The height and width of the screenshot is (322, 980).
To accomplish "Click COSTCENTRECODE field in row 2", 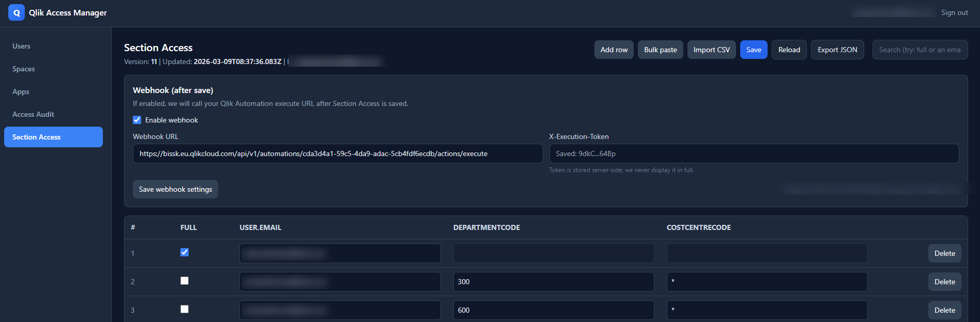I will (x=767, y=282).
